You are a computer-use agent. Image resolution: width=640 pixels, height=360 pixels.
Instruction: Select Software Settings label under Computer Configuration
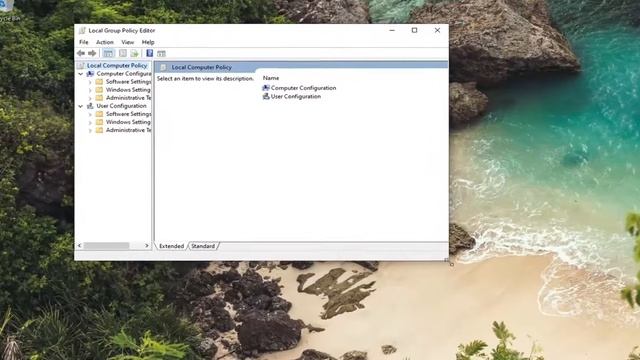click(128, 82)
